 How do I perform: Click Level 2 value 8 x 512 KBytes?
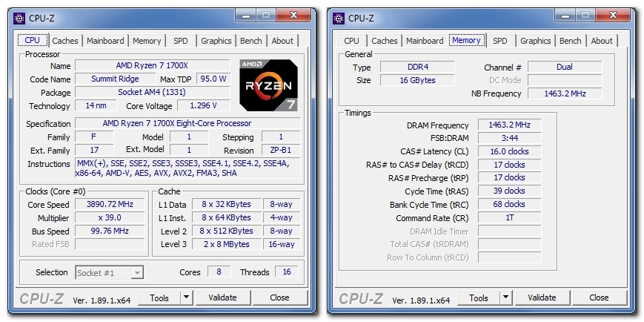coord(227,231)
